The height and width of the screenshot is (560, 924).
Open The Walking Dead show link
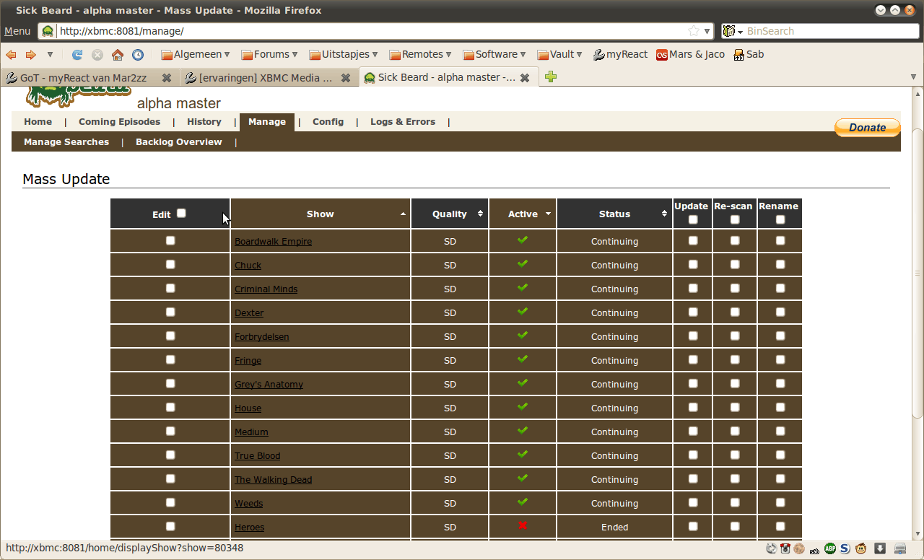[x=273, y=480]
